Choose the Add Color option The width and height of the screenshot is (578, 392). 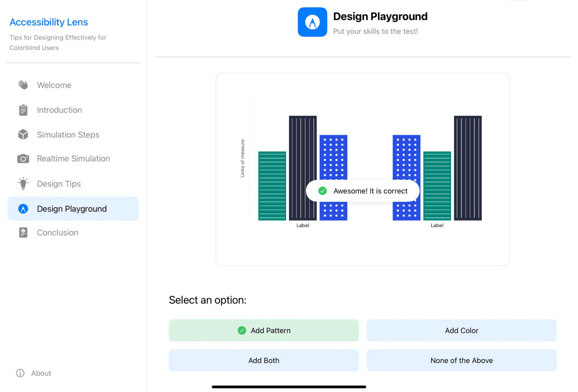pyautogui.click(x=461, y=330)
